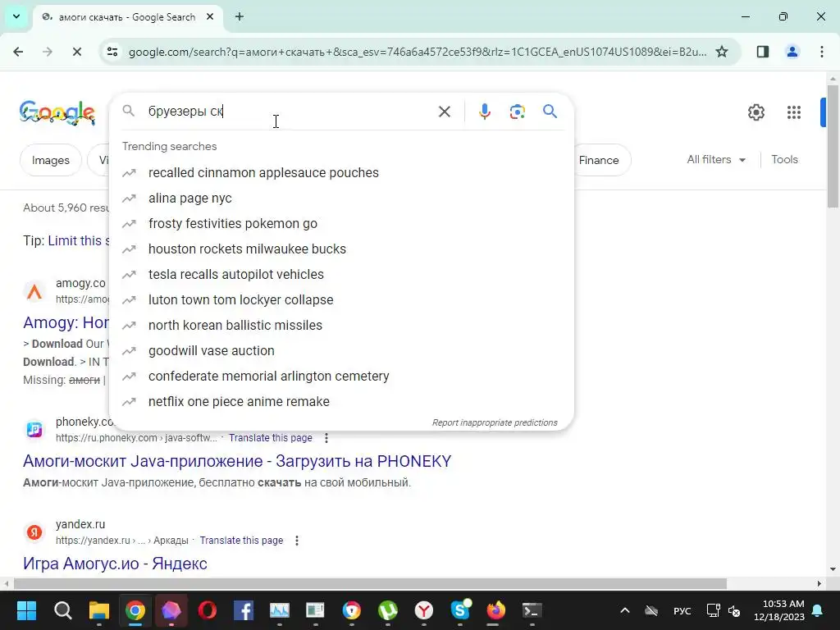Screen dimensions: 840x630
Task: Open the Google apps grid icon
Action: [x=793, y=112]
